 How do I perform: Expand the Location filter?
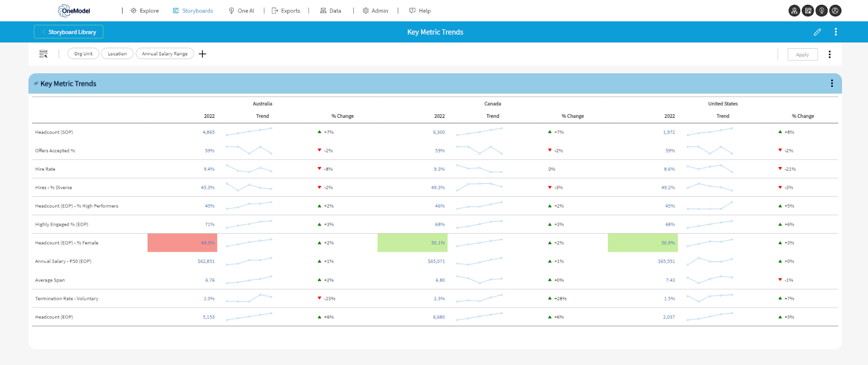coord(117,54)
